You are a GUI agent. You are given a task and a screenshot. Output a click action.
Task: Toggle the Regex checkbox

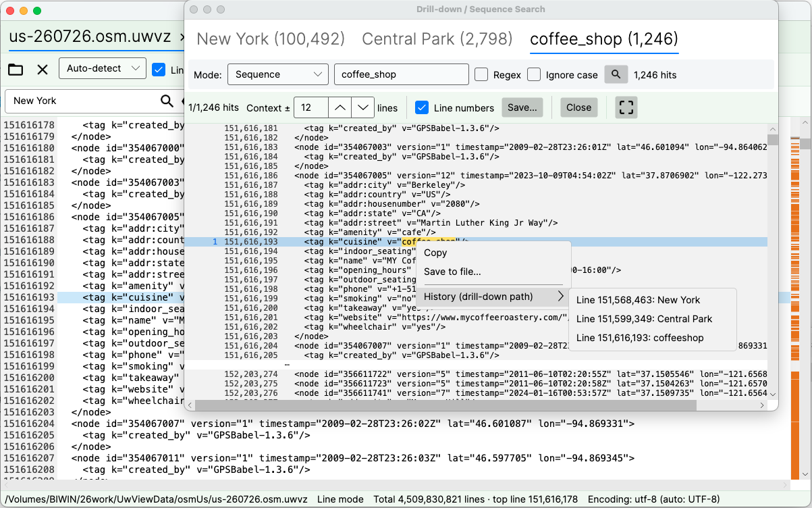[x=481, y=74]
